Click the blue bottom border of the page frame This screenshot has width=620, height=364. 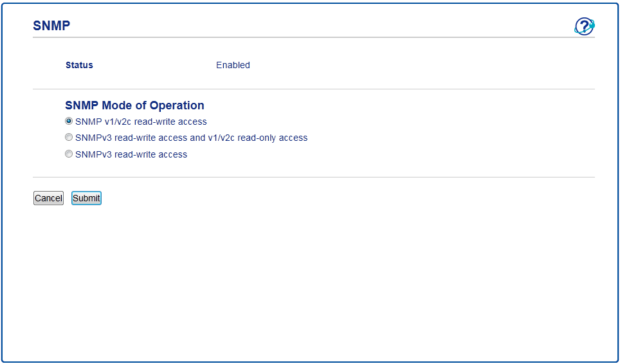coord(310,361)
